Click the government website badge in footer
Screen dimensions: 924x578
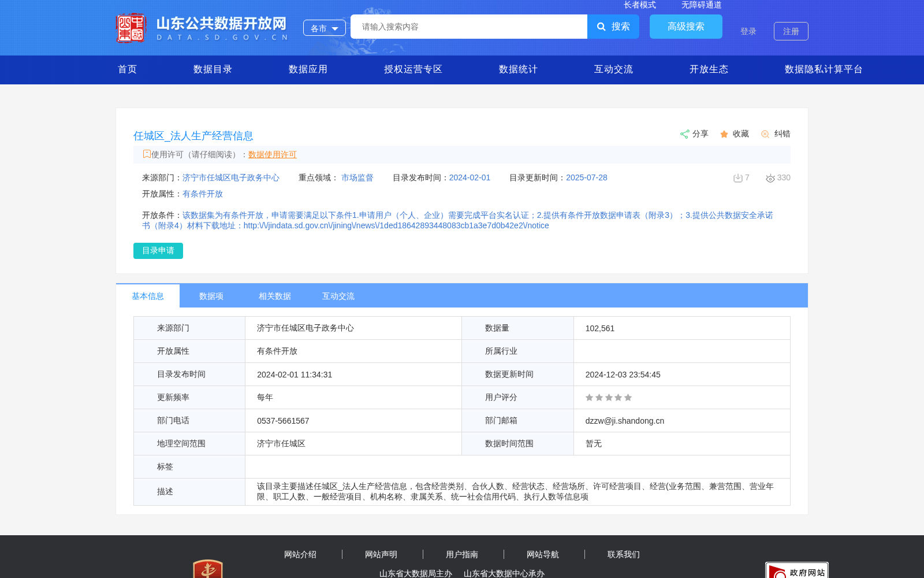[x=797, y=570]
